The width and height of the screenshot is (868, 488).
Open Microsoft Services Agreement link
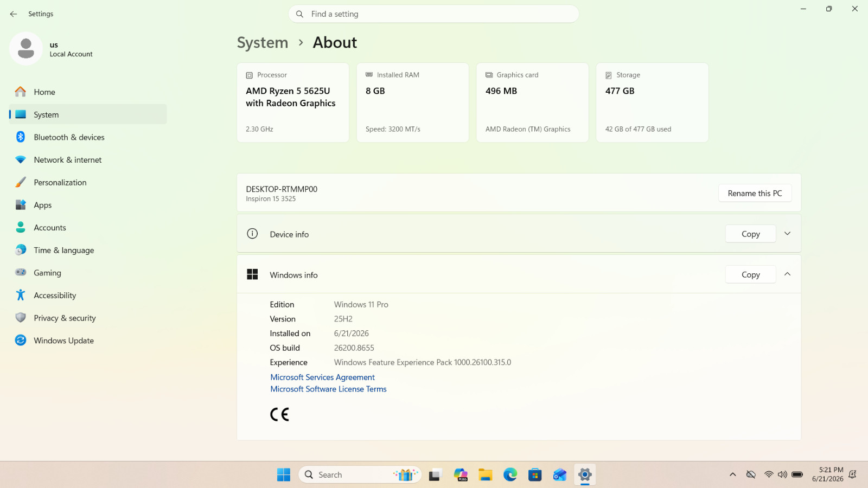[x=323, y=377]
